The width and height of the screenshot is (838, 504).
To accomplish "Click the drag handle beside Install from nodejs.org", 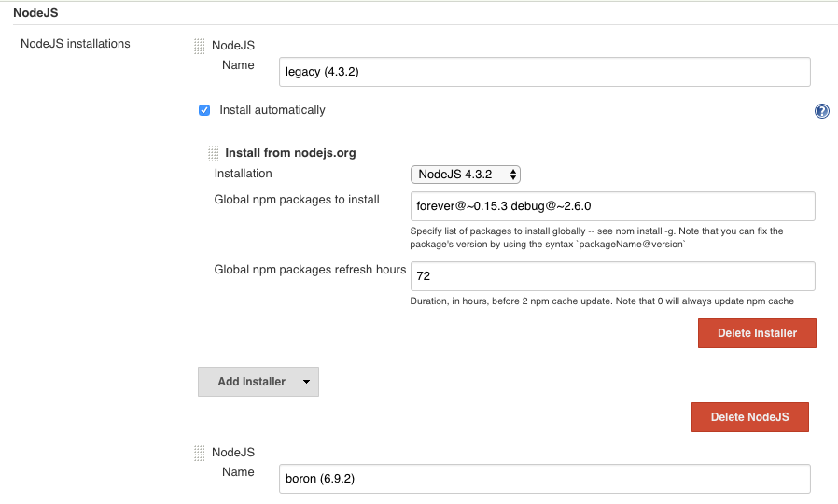I will (213, 153).
